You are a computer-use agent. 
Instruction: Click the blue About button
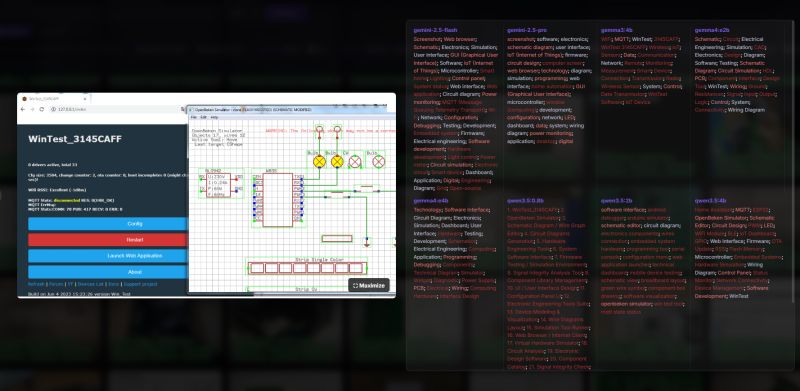[x=108, y=272]
